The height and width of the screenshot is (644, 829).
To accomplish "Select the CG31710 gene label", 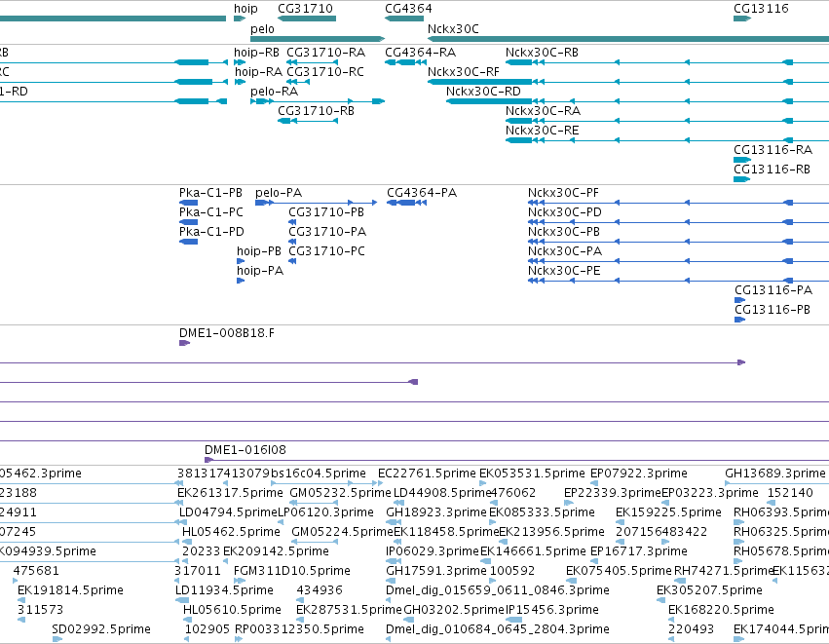I will [x=305, y=9].
